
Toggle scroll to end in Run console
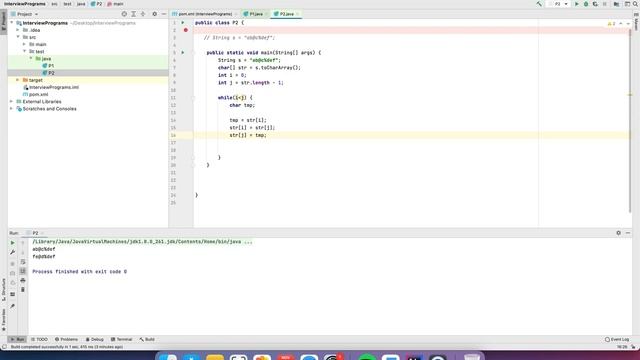tap(23, 271)
